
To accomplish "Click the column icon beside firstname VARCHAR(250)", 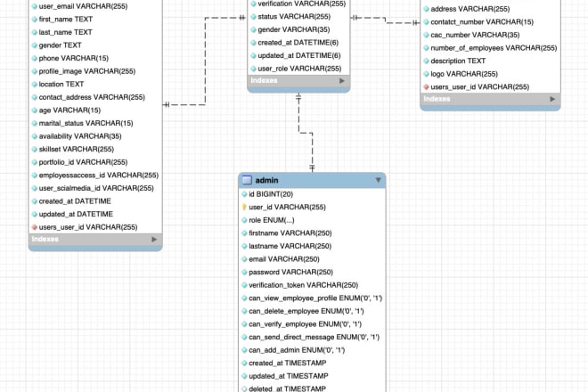I will point(244,233).
